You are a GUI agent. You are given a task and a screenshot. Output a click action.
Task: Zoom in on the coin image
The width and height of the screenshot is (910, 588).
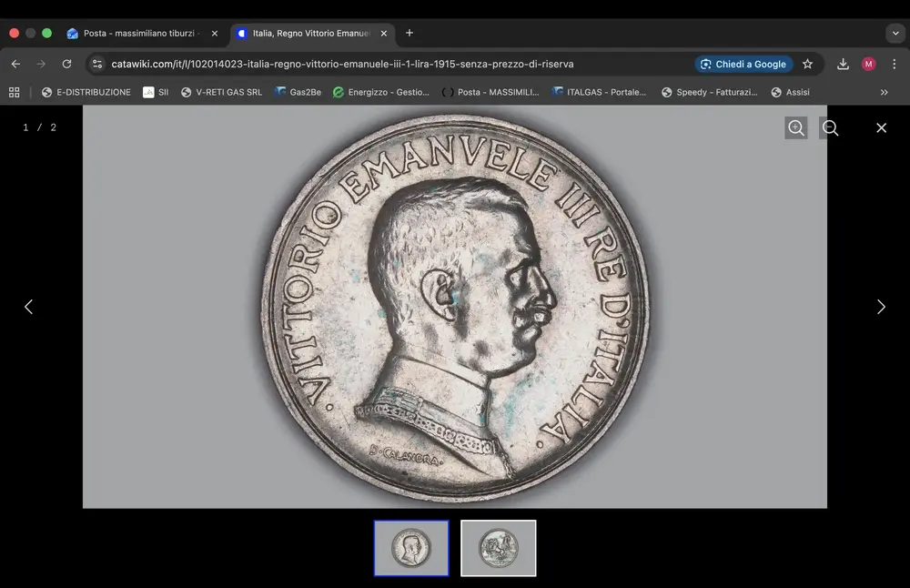(x=796, y=128)
